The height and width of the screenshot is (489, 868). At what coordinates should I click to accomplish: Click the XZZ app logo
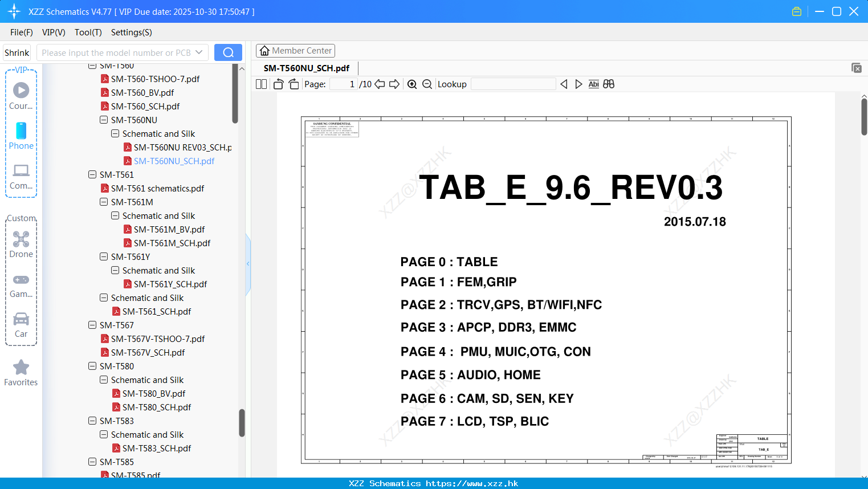click(x=14, y=11)
